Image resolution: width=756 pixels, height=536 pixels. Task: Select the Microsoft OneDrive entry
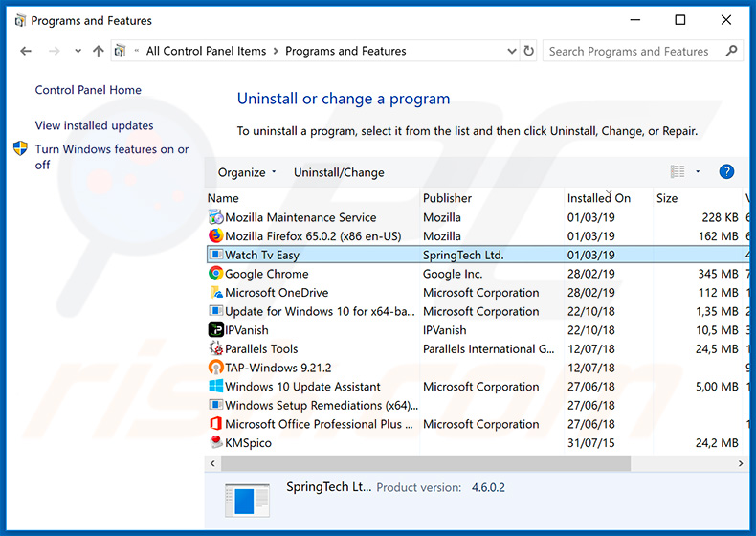[x=277, y=292]
